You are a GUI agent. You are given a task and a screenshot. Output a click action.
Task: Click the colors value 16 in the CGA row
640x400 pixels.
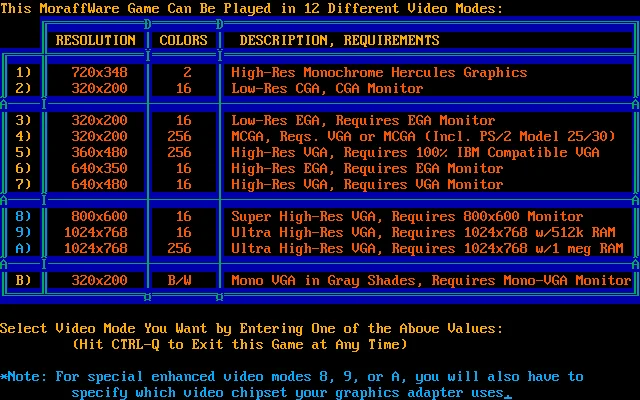[184, 88]
